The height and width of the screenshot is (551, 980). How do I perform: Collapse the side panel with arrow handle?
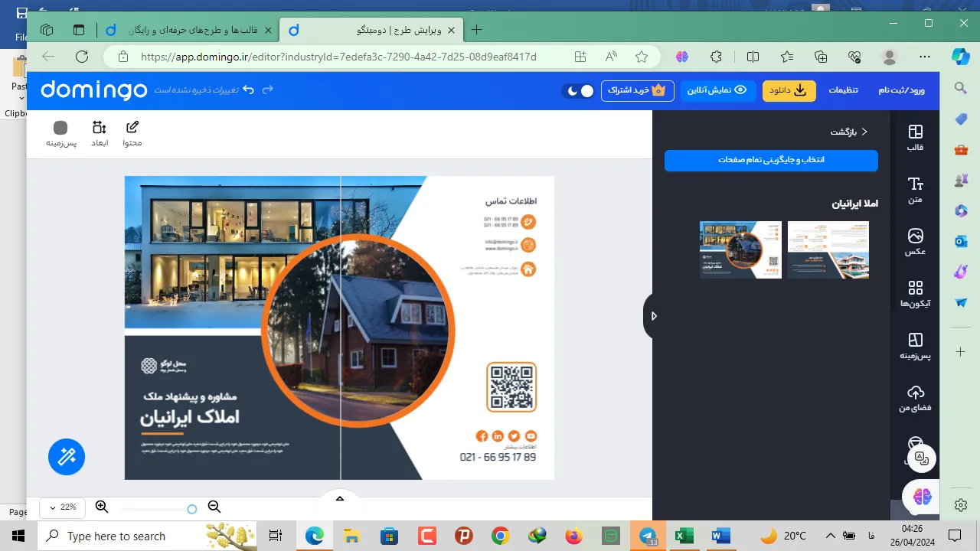pyautogui.click(x=652, y=316)
